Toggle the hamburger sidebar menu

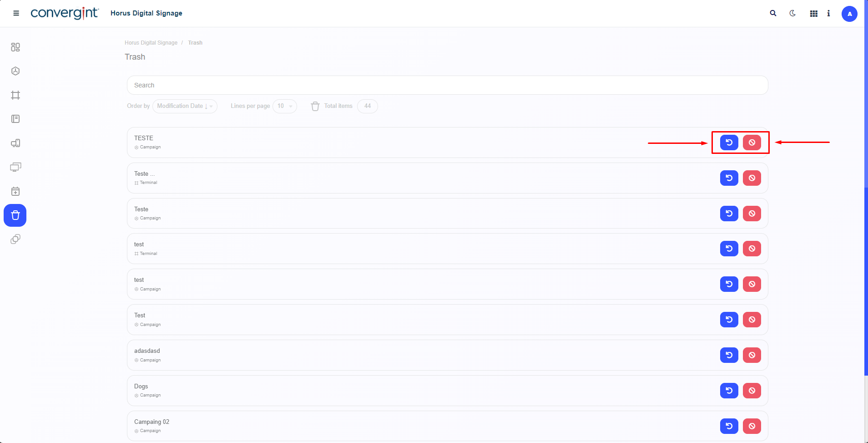tap(16, 13)
